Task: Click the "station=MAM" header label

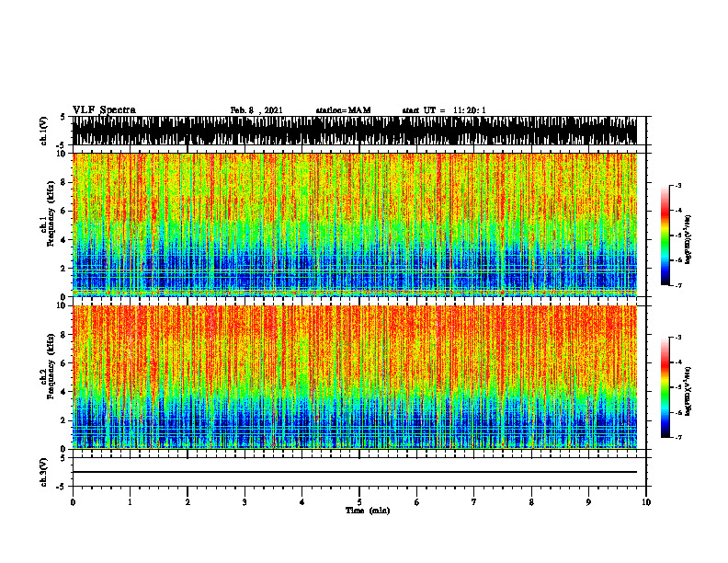Action: pos(343,110)
